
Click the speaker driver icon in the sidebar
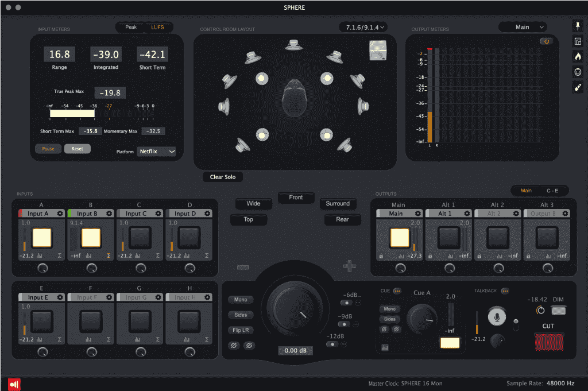[x=578, y=72]
